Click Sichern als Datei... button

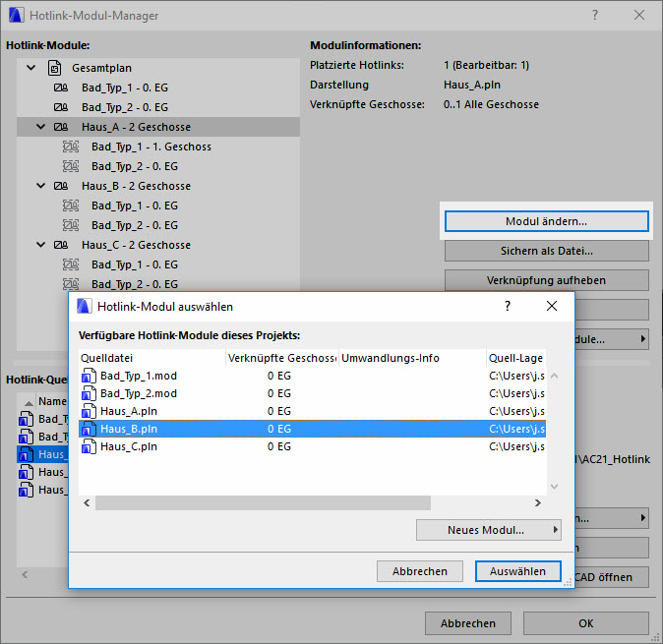pos(546,251)
